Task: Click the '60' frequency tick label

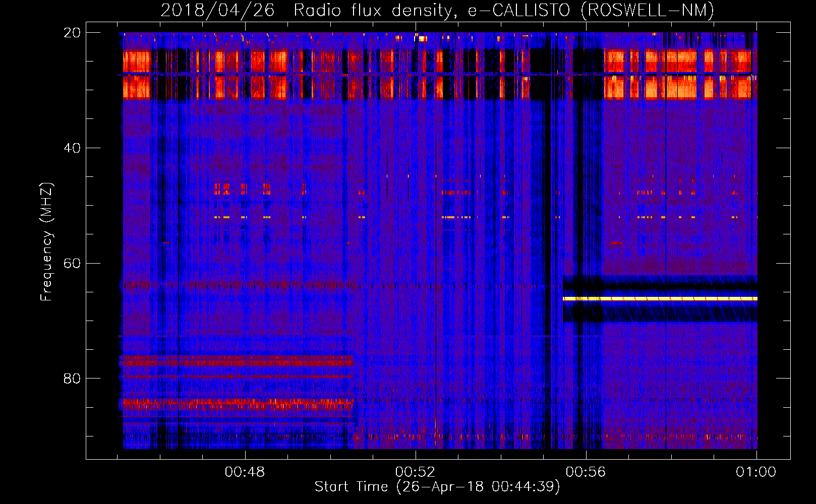Action: tap(72, 263)
